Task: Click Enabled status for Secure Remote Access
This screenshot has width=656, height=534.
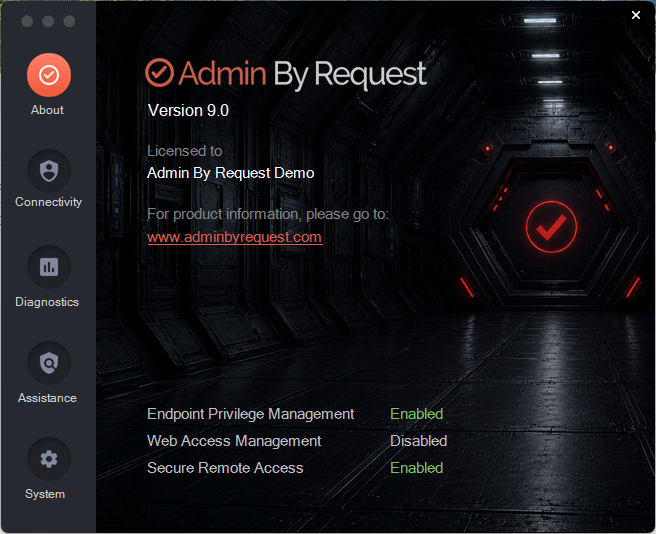Action: tap(416, 468)
